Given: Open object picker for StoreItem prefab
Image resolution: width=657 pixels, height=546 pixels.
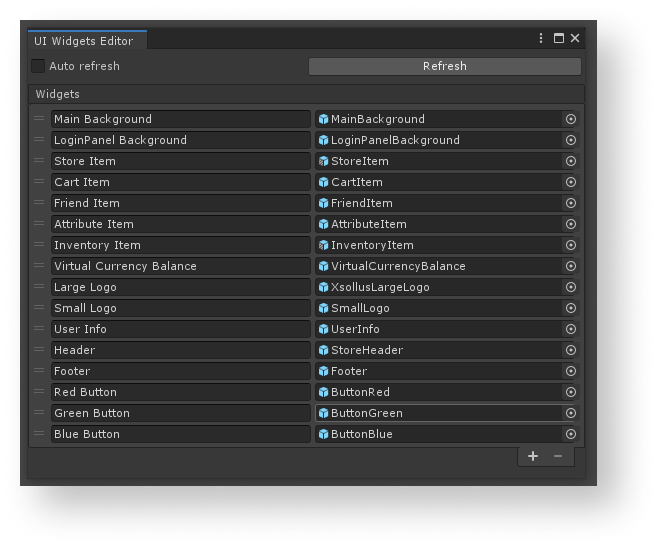Looking at the screenshot, I should tap(571, 161).
